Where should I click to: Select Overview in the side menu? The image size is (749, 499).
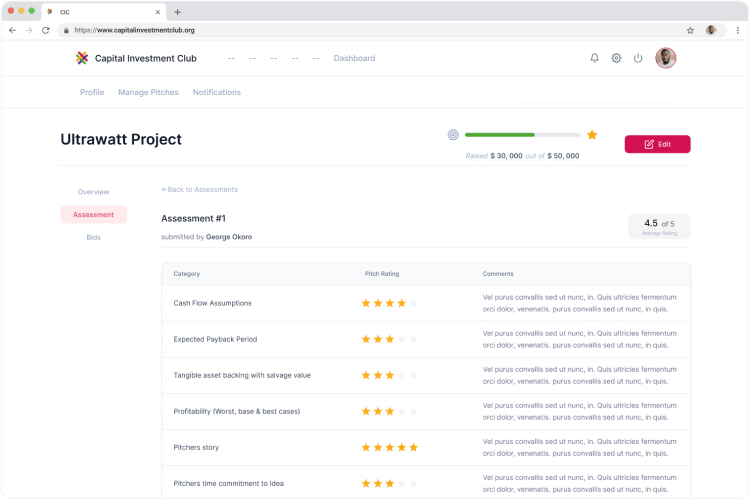point(93,191)
